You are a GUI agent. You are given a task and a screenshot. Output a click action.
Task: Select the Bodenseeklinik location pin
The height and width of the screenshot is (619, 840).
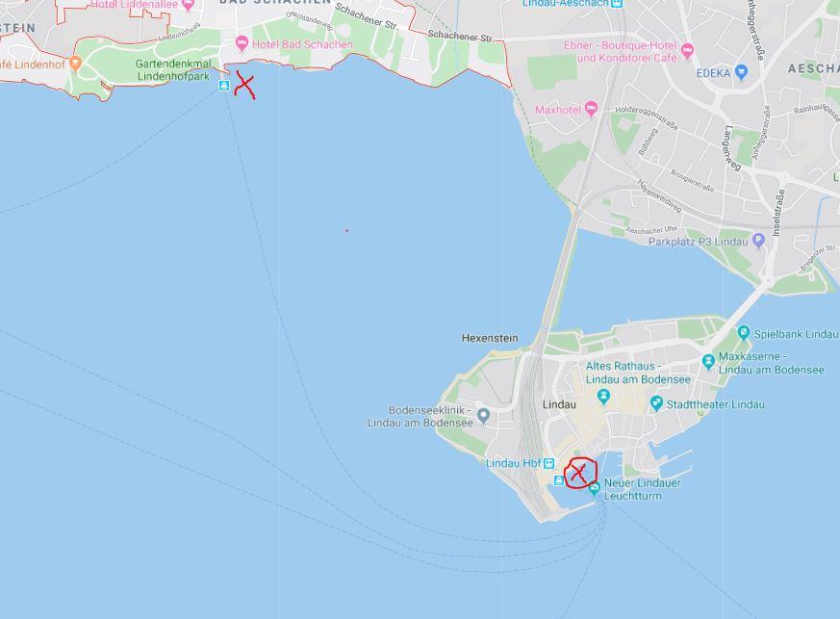coord(483,415)
